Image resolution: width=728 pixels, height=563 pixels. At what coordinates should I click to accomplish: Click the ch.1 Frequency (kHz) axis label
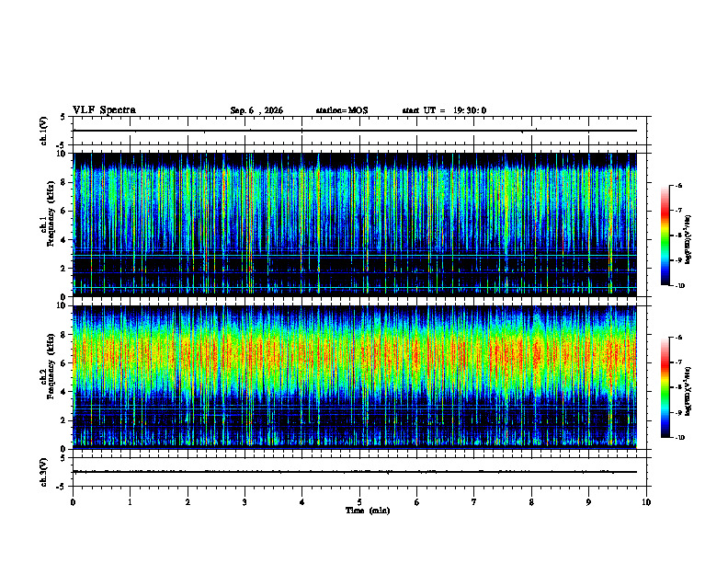click(47, 224)
